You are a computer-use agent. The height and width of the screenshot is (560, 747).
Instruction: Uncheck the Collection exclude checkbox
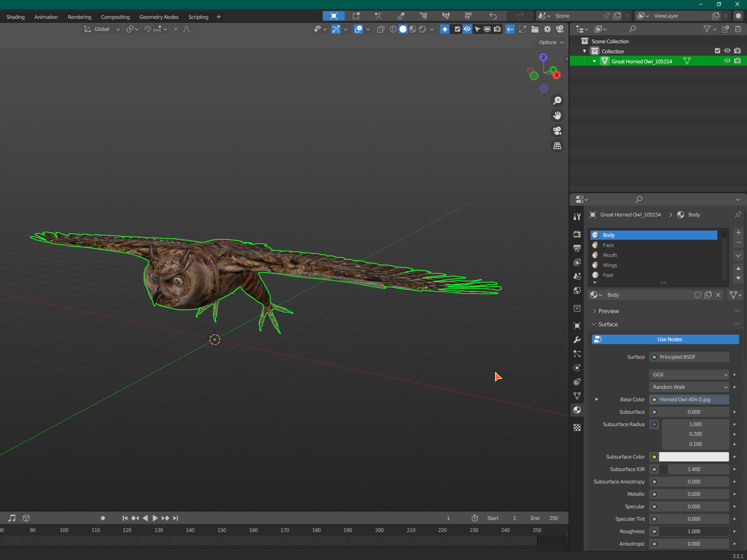point(717,51)
